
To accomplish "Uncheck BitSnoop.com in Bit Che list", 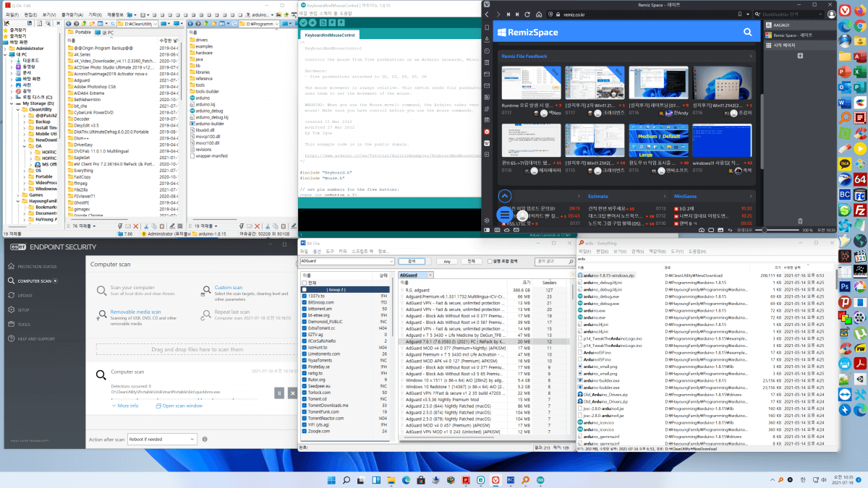I will click(x=305, y=303).
